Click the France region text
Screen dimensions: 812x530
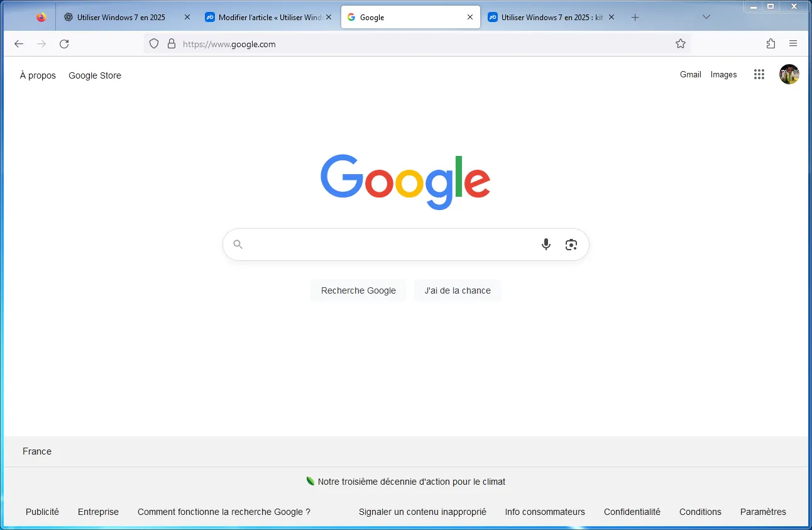(x=37, y=451)
